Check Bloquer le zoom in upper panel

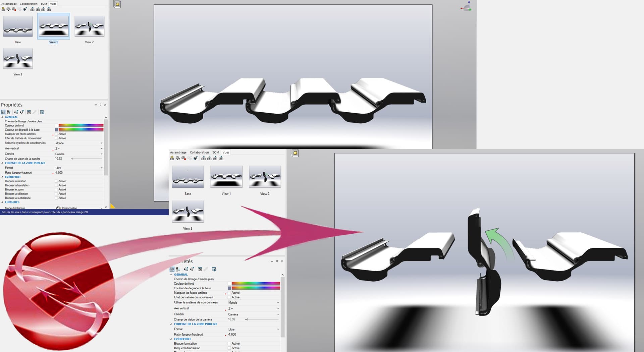(56, 190)
